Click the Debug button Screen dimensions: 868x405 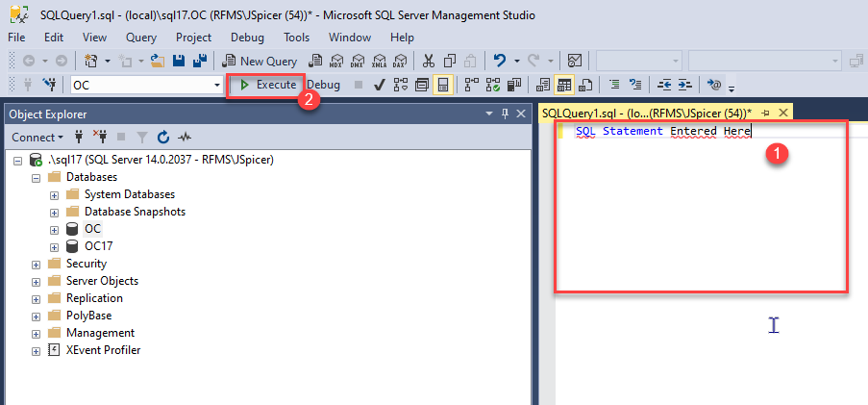point(324,85)
